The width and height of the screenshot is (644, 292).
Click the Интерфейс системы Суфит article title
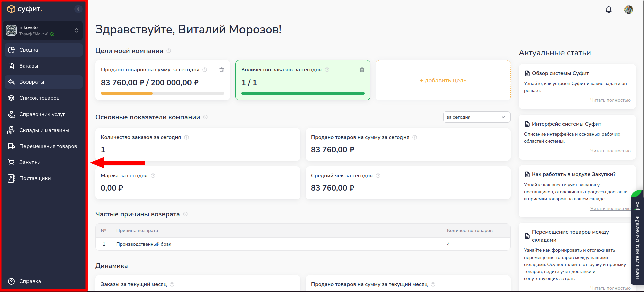tap(567, 124)
